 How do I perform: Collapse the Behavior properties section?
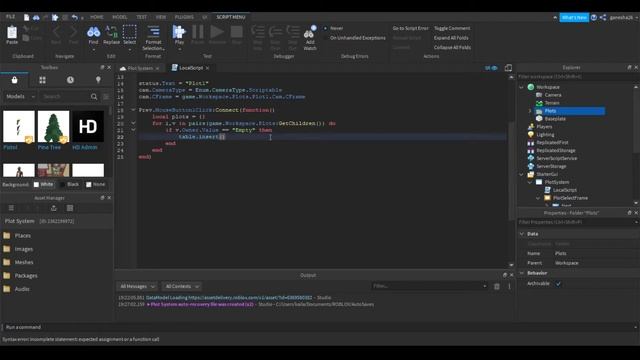coord(522,273)
